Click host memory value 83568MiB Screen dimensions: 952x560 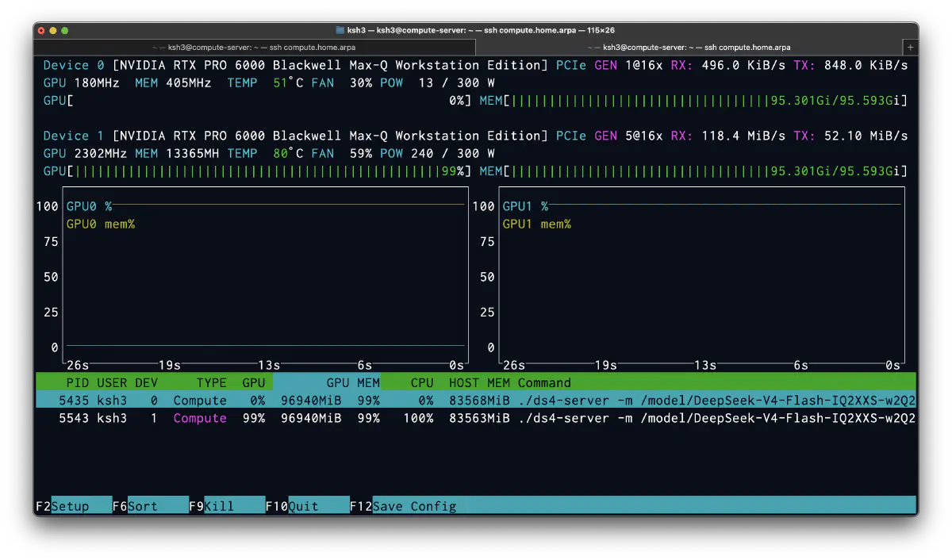479,401
